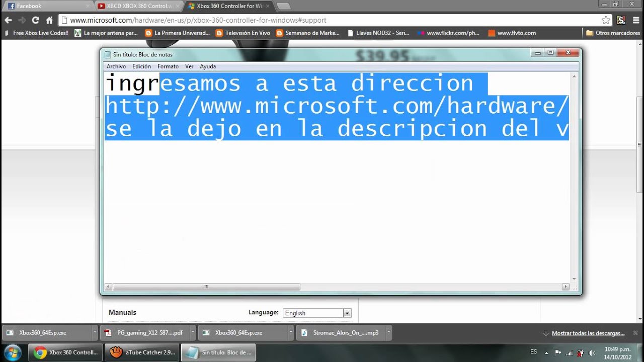The image size is (644, 362).
Task: Open Notepad's Ayuda menu
Action: click(x=208, y=66)
